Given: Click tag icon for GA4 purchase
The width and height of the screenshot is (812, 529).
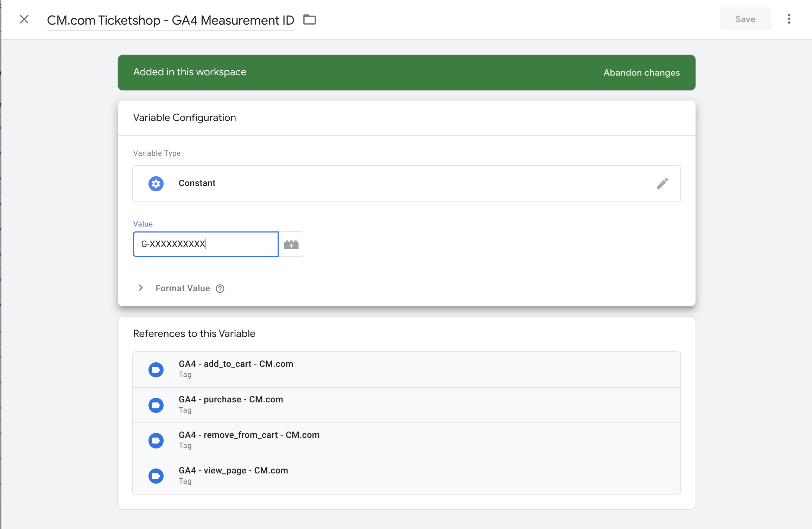Looking at the screenshot, I should point(156,405).
